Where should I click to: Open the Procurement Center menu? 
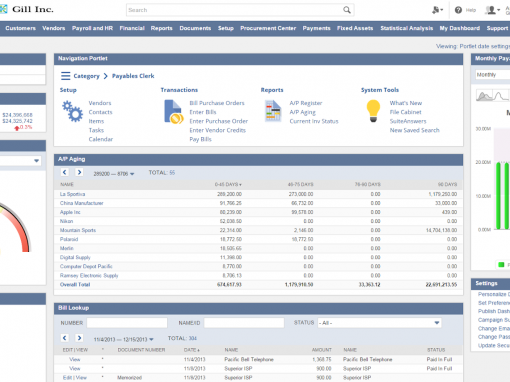click(x=268, y=28)
